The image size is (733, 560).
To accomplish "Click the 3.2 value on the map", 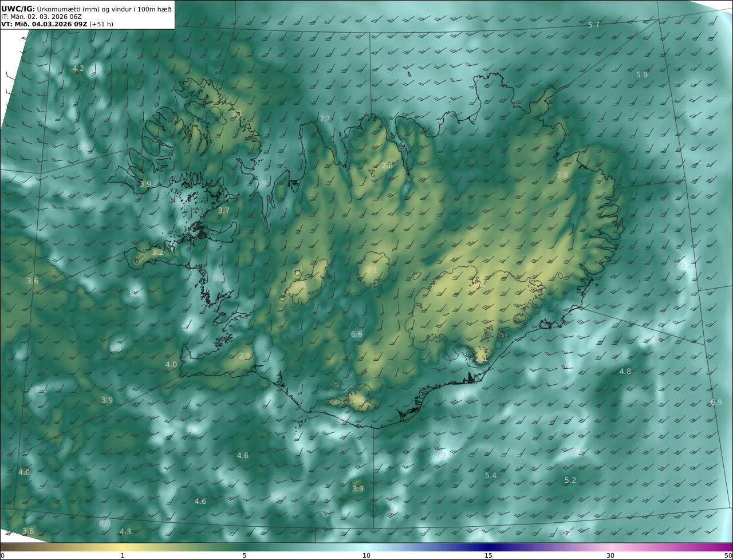I will [x=157, y=253].
